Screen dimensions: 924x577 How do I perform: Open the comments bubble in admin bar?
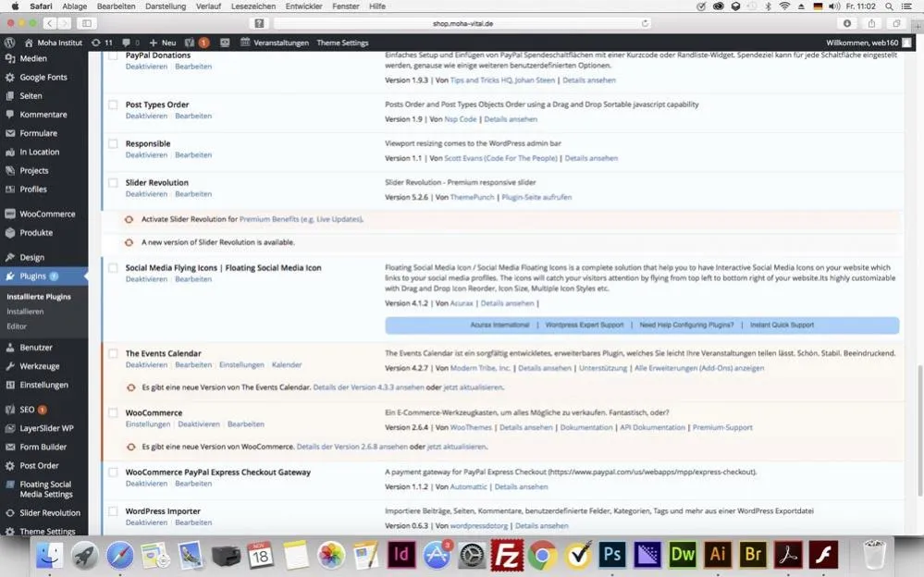[x=130, y=43]
